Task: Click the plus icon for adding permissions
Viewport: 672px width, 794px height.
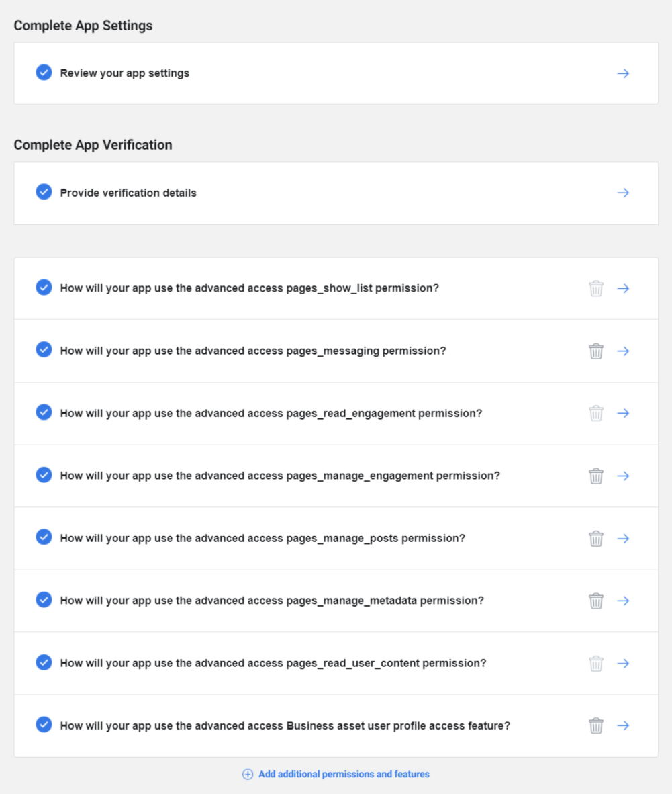Action: coord(248,775)
